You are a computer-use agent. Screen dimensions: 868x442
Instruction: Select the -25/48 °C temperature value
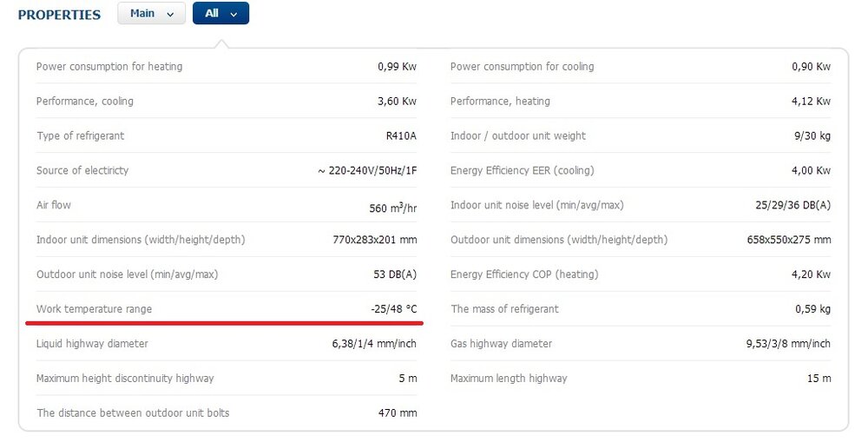tap(393, 309)
